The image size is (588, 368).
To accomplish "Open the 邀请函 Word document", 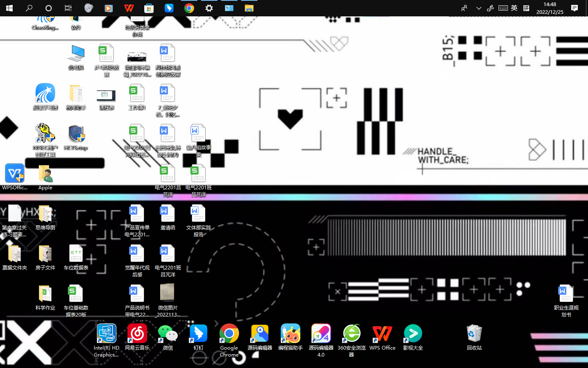I will click(168, 218).
